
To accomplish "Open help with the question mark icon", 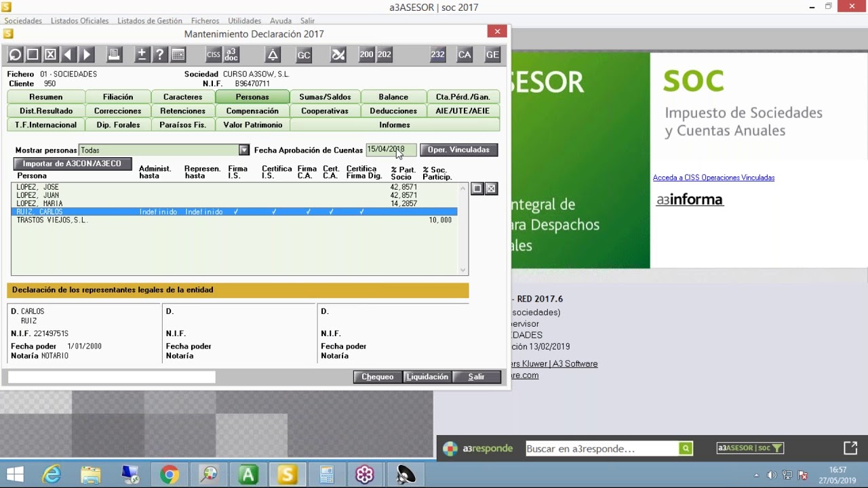I will 160,55.
